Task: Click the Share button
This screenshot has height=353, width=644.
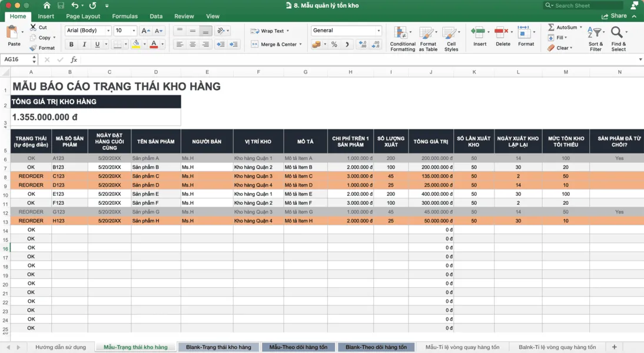Action: click(614, 16)
